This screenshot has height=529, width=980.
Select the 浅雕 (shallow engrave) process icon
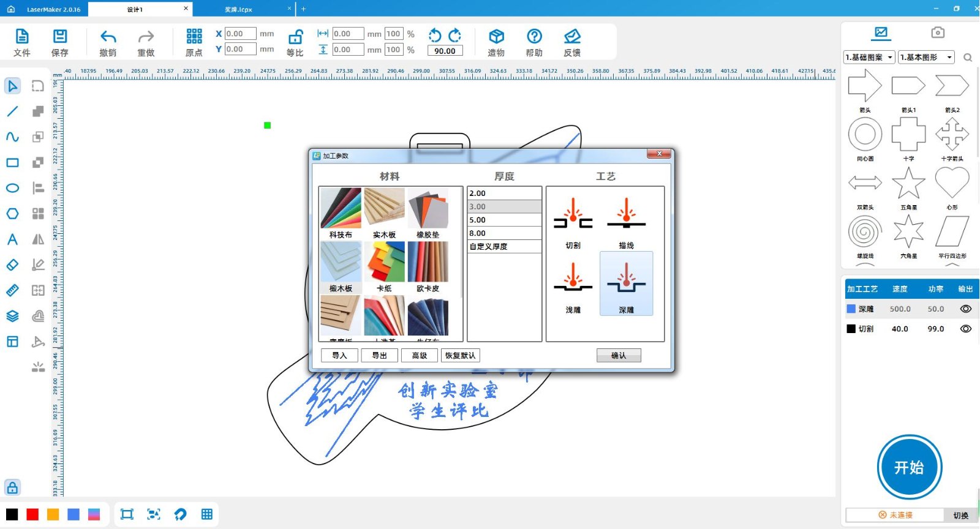573,283
